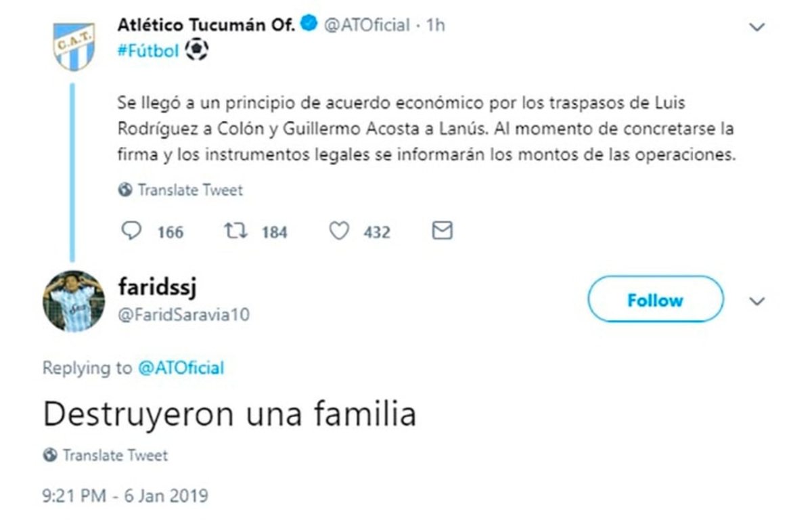Translate the Atlético Tucumán tweet

189,190
